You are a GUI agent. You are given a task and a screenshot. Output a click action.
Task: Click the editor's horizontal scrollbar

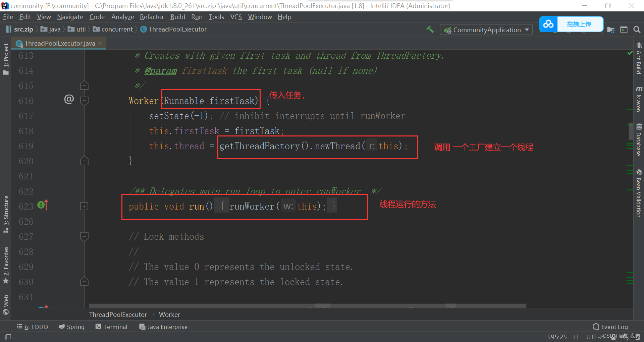pos(308,305)
